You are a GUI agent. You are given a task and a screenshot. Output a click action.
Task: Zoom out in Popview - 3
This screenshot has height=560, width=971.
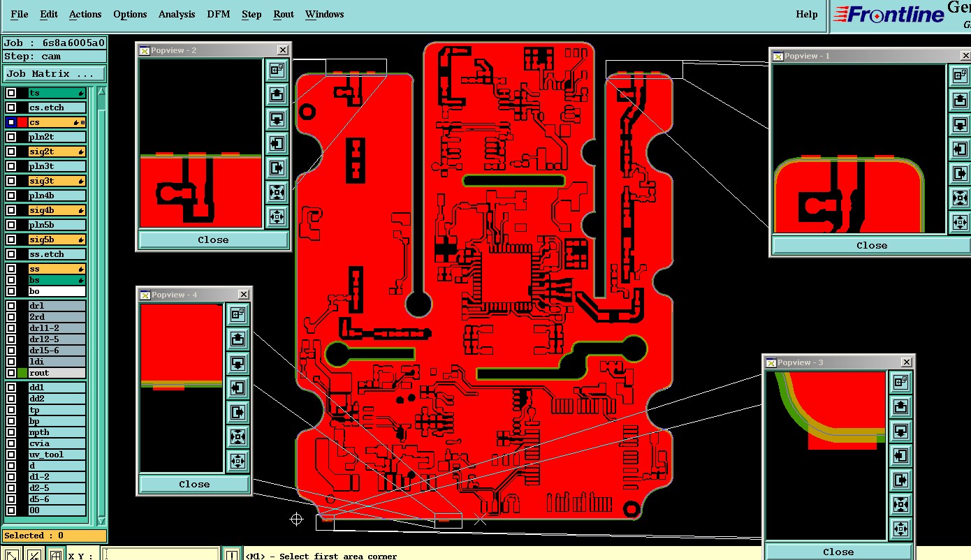tap(900, 529)
